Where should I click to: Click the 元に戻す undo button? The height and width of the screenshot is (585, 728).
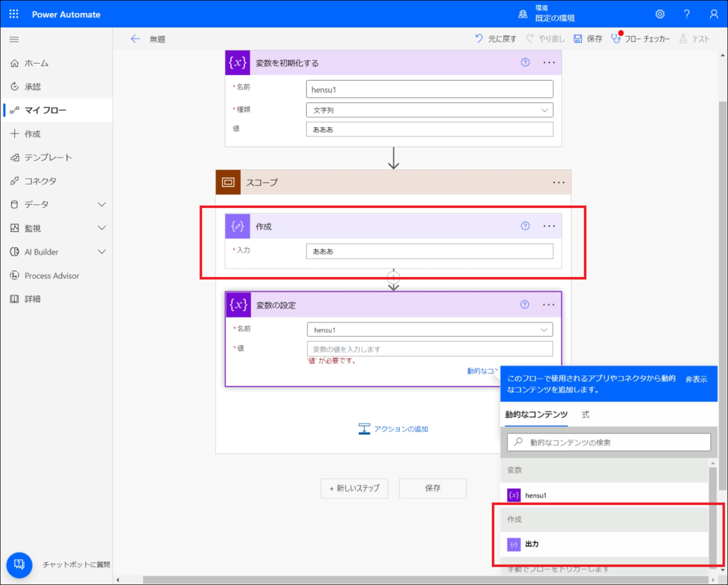pos(496,39)
